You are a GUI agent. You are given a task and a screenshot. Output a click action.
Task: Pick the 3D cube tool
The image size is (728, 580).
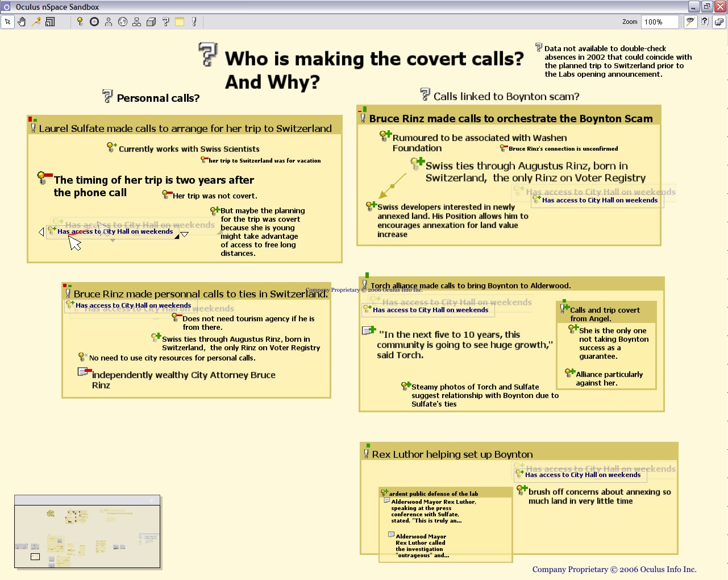[x=151, y=22]
